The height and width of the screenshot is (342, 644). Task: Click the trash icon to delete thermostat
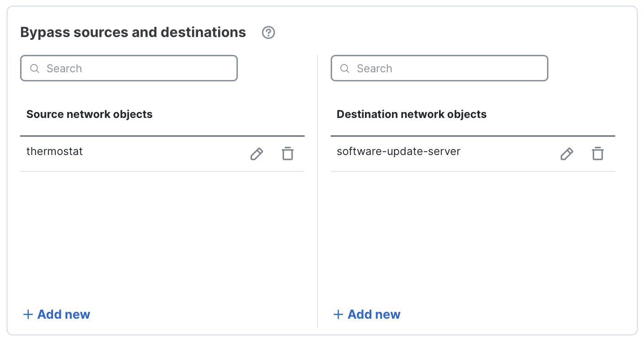tap(287, 154)
